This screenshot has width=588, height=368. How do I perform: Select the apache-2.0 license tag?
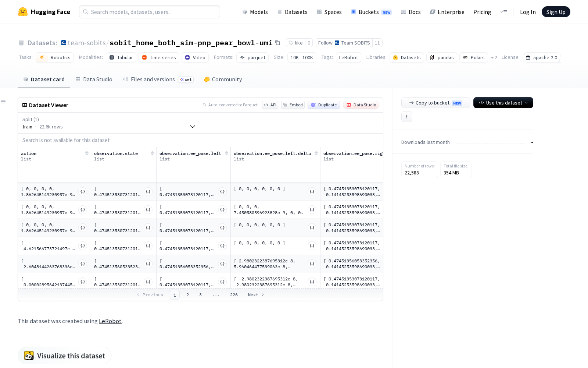coord(542,57)
